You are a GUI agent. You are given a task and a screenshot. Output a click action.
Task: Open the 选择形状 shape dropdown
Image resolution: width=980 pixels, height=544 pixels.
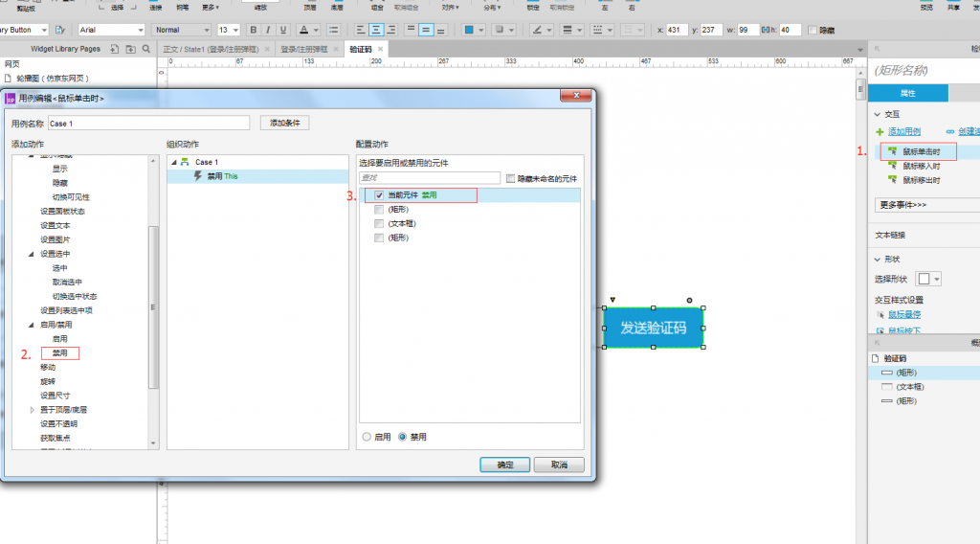tap(928, 279)
